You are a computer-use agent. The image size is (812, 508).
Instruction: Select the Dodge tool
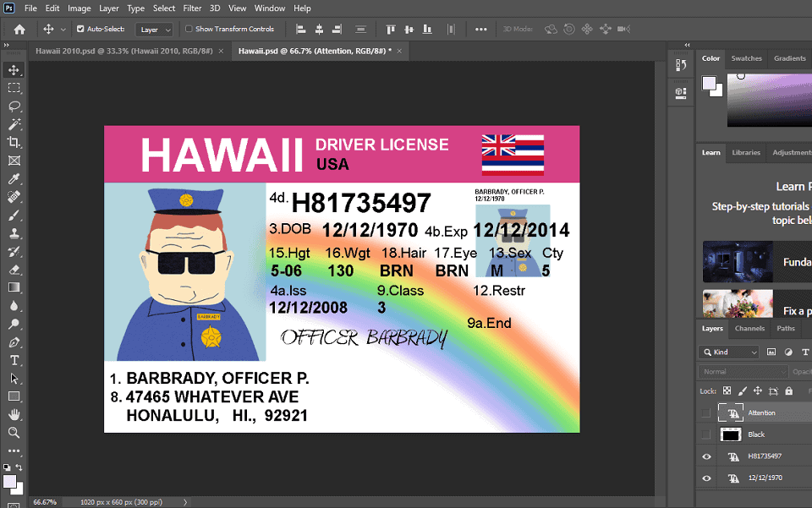pos(14,324)
